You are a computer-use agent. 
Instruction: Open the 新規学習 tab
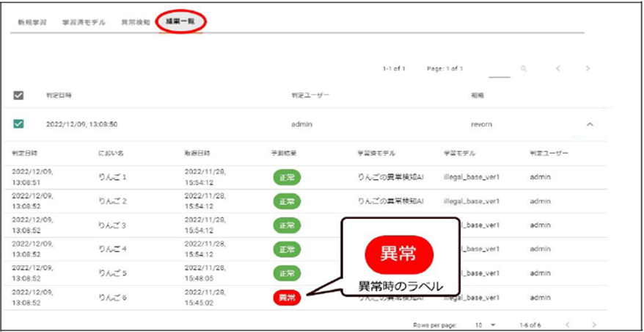pos(32,22)
